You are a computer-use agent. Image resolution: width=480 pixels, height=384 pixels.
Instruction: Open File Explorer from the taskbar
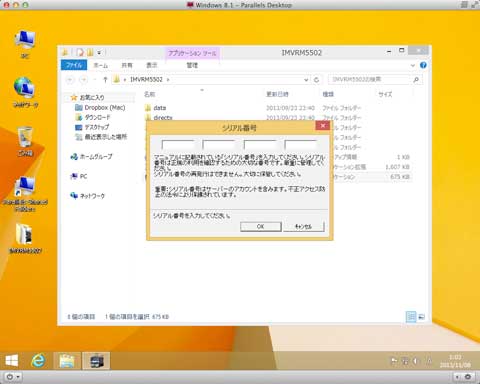tap(67, 361)
